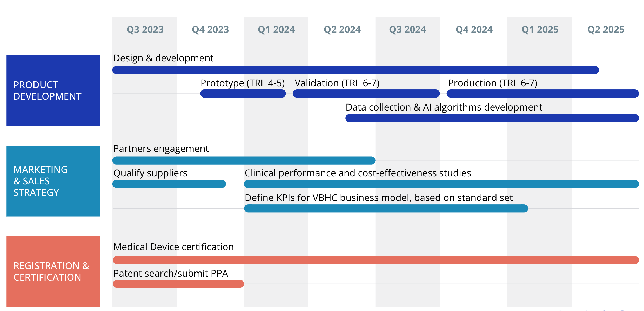644x311 pixels.
Task: Click the Q1 2024 quarter label
Action: 276,29
